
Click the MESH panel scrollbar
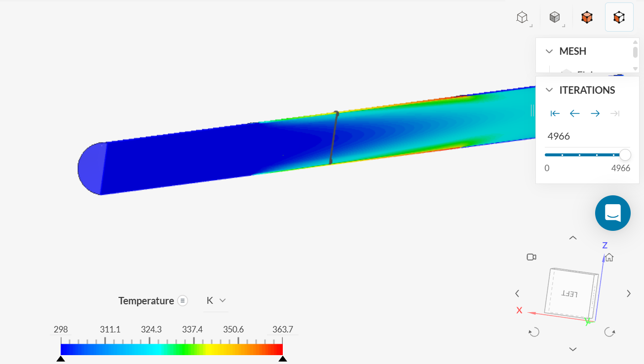(x=636, y=51)
